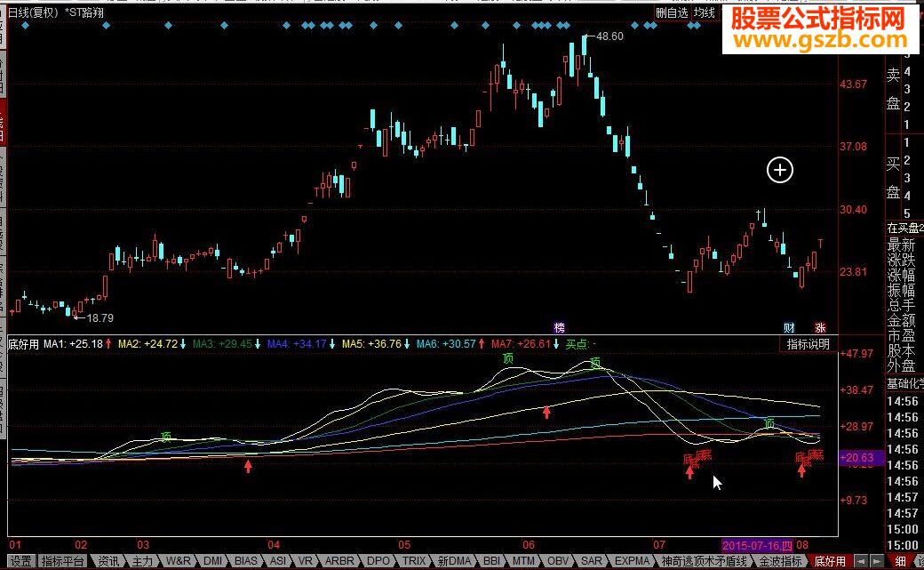Select the OBV indicator tab

pos(557,560)
